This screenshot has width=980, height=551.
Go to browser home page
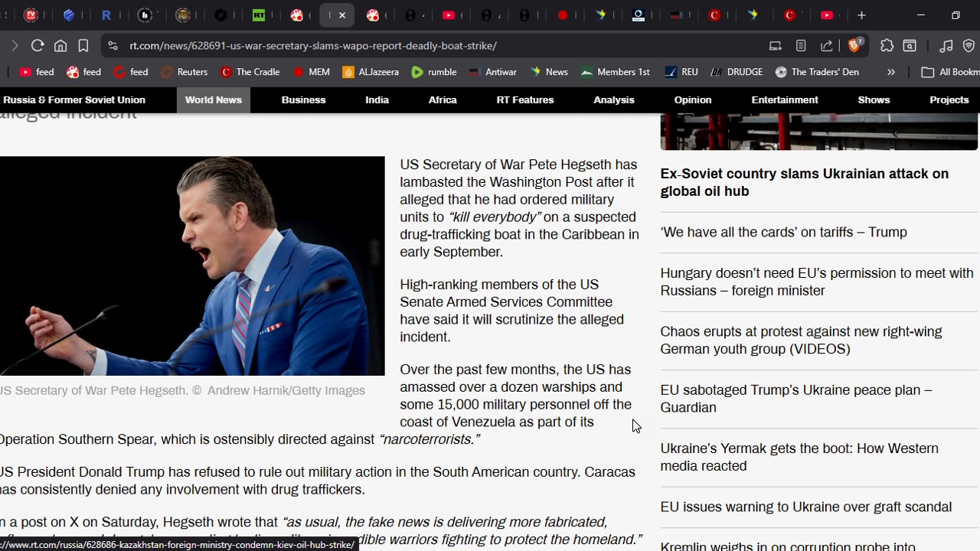point(60,46)
